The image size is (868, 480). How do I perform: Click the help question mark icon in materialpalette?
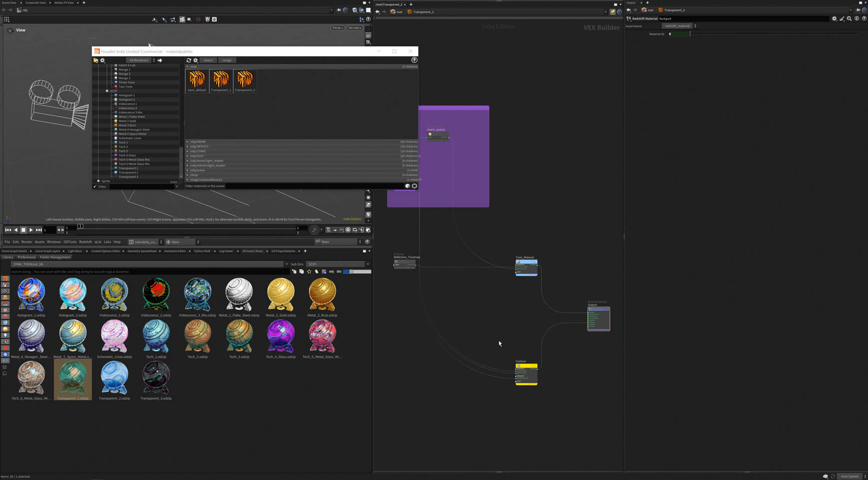414,60
